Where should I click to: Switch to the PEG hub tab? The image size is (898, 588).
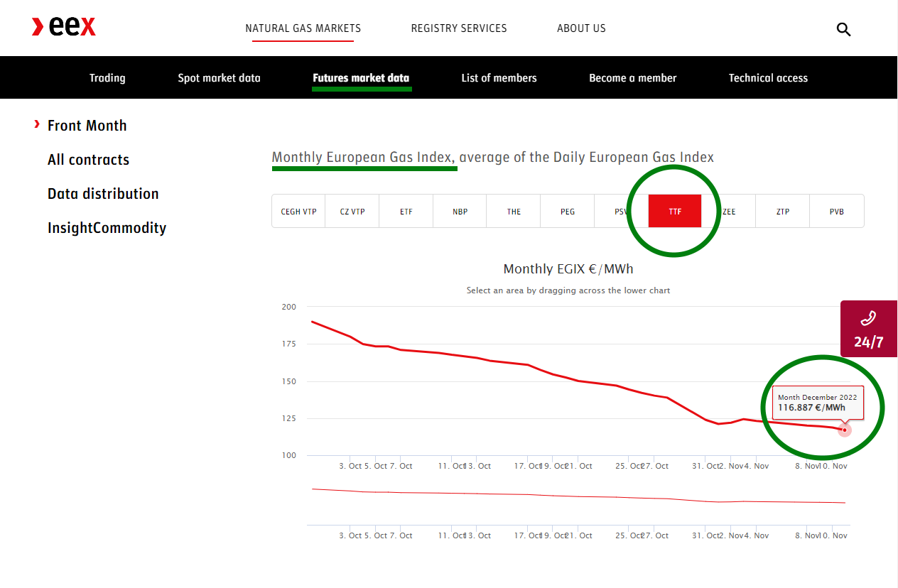(568, 211)
